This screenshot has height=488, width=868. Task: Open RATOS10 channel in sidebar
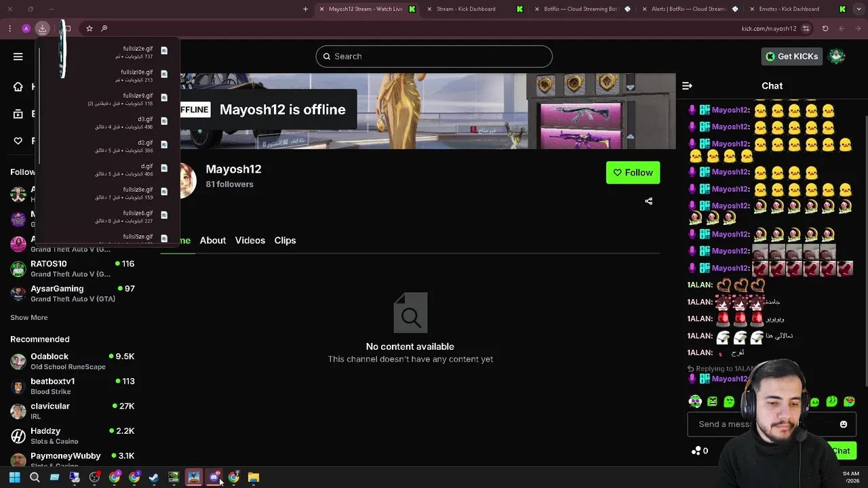(x=73, y=268)
